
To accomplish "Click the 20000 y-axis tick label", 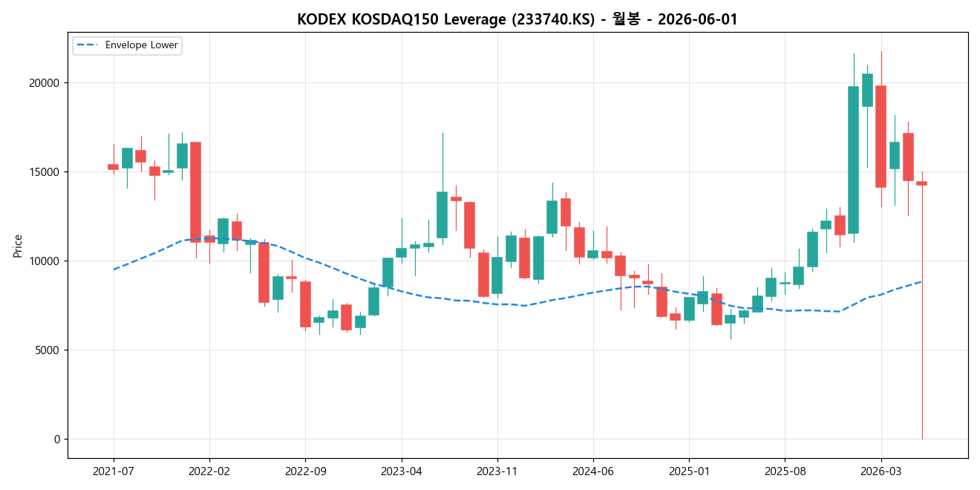I will coord(46,83).
